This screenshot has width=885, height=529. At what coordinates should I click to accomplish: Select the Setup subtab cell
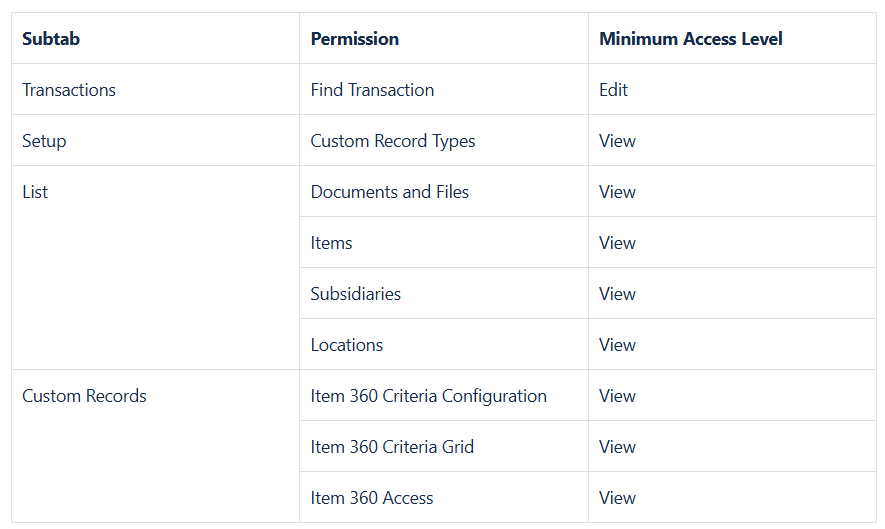click(x=44, y=141)
